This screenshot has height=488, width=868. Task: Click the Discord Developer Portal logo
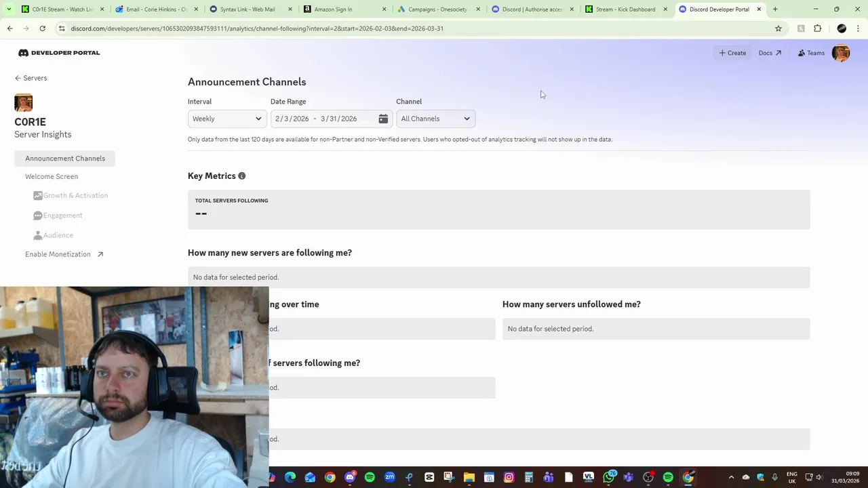59,53
